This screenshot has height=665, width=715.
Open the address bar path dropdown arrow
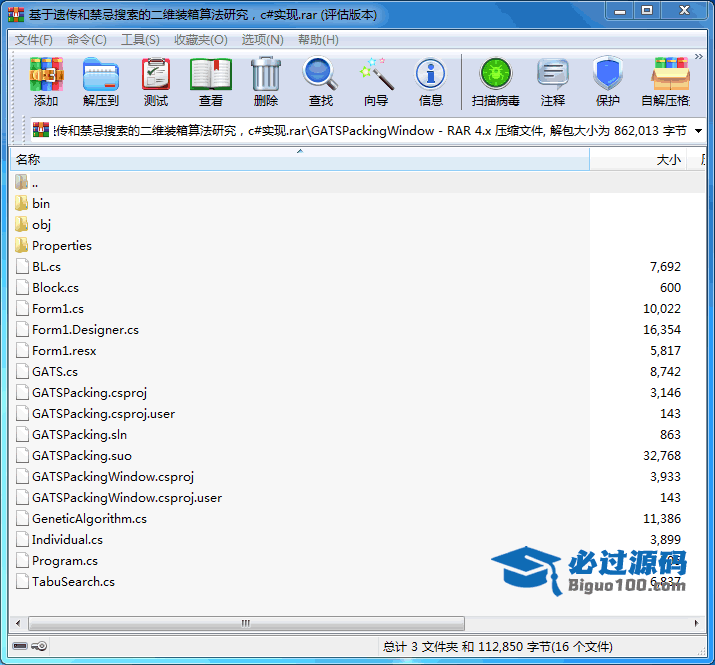pyautogui.click(x=698, y=131)
